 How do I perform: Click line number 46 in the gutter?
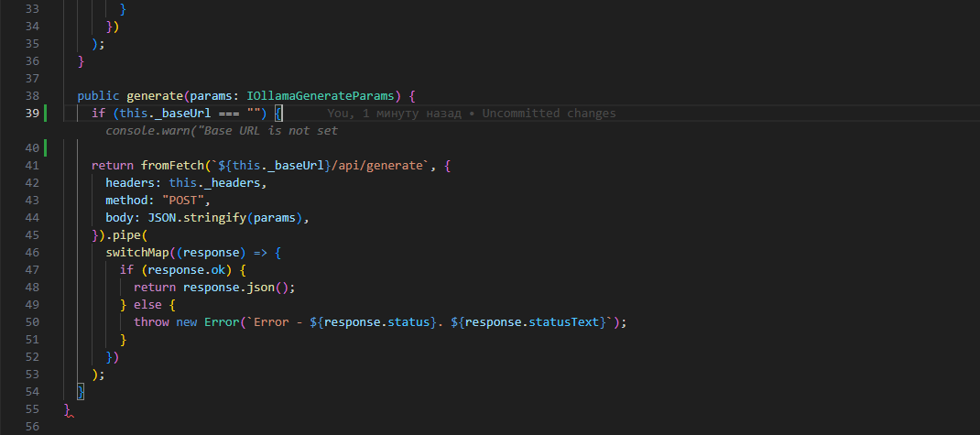coord(32,253)
